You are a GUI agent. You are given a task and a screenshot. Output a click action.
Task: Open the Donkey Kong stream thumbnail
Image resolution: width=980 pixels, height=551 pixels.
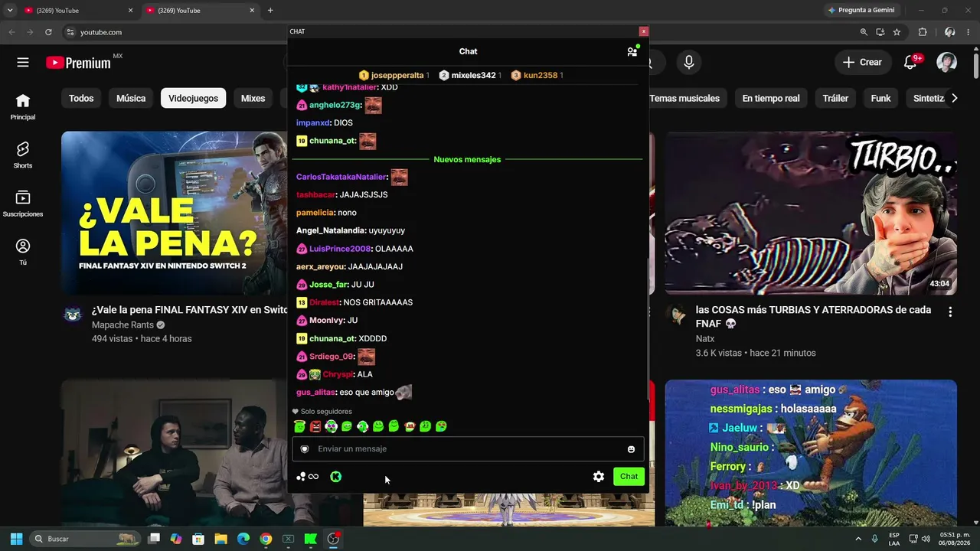811,453
